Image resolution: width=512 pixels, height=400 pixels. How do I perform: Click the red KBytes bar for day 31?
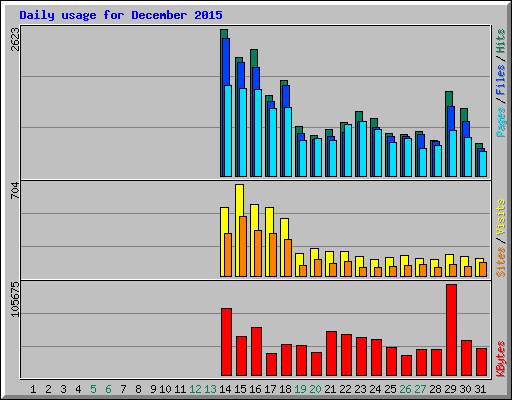click(481, 362)
